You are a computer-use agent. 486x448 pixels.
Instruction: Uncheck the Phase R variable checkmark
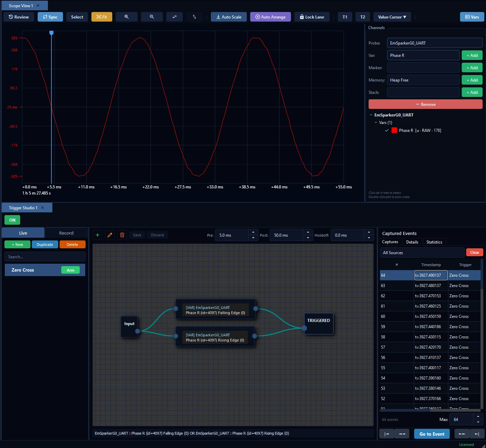point(387,130)
